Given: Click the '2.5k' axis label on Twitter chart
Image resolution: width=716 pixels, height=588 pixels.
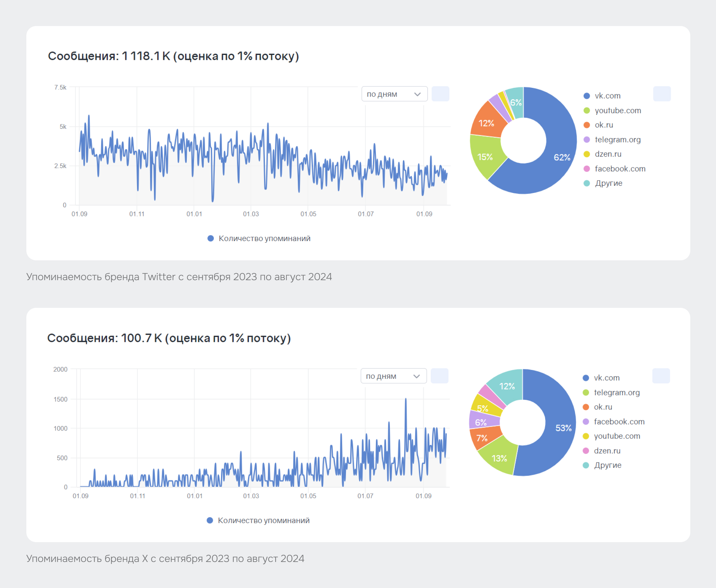Looking at the screenshot, I should pyautogui.click(x=60, y=166).
